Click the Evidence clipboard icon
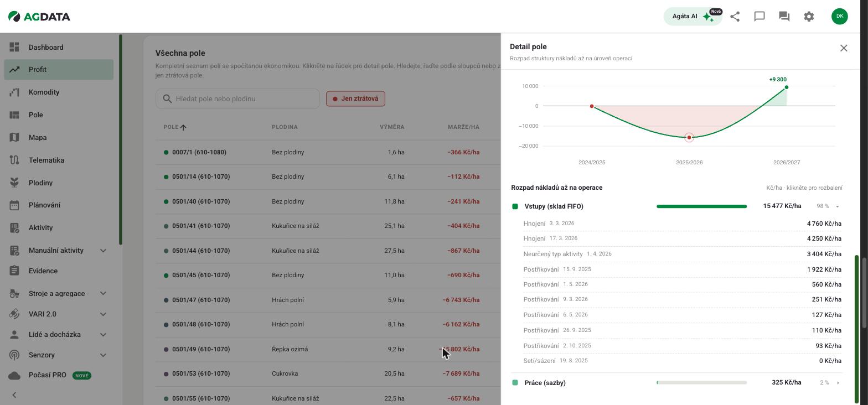Screen dimensions: 868x405 pyautogui.click(x=14, y=271)
